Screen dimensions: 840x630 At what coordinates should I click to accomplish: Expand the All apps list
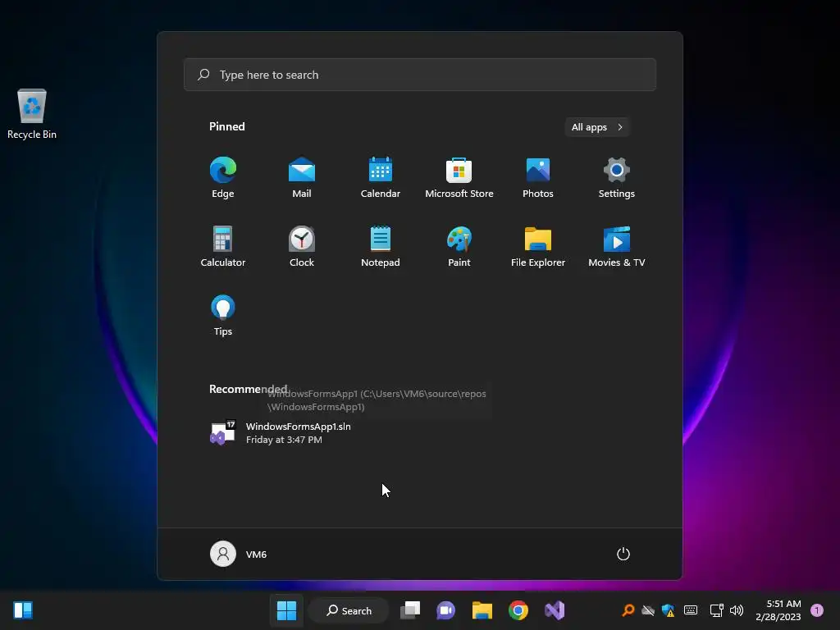coord(597,127)
